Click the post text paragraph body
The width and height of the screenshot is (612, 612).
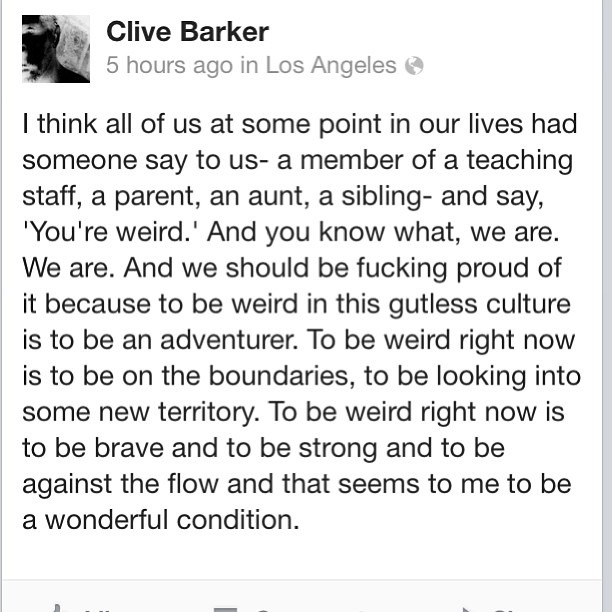tap(301, 322)
